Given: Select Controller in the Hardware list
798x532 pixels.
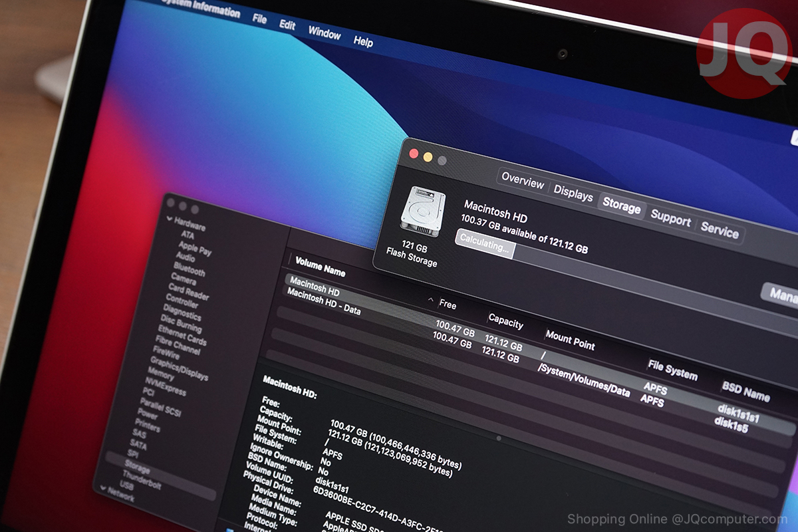Looking at the screenshot, I should click(x=182, y=302).
